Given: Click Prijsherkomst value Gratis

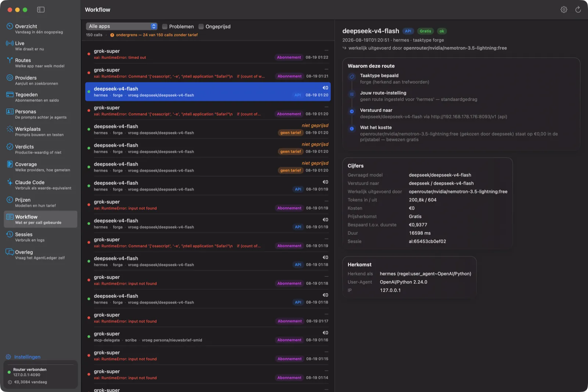Looking at the screenshot, I should pyautogui.click(x=415, y=217).
